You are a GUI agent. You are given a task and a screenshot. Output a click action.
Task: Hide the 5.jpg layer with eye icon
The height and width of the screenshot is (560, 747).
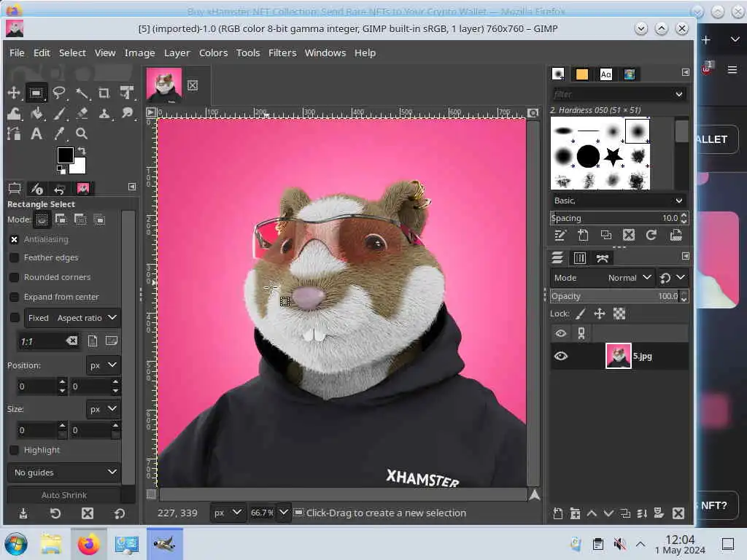[561, 356]
